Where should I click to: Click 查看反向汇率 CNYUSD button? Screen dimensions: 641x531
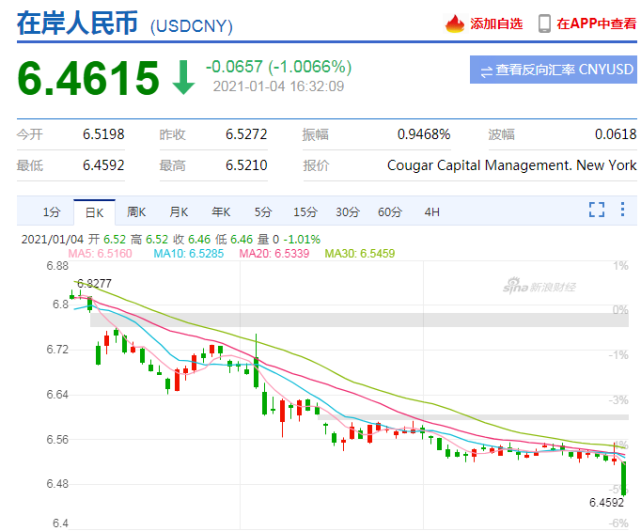tap(553, 70)
